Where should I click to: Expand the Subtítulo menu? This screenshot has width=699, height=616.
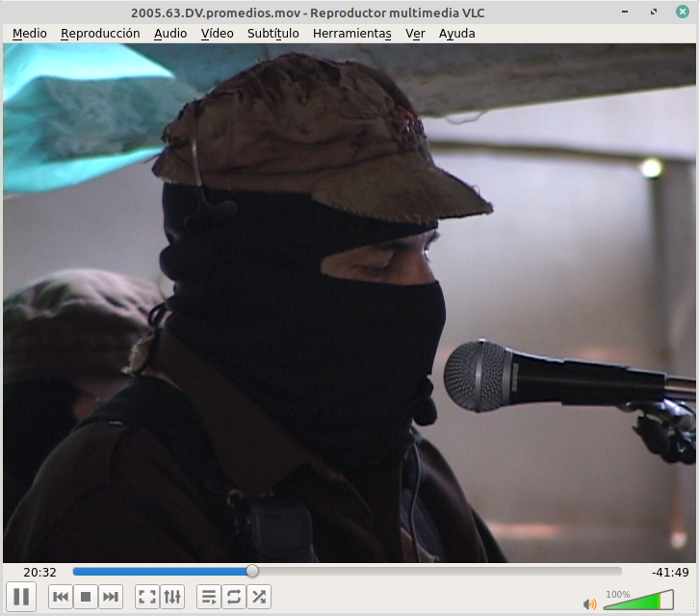[x=272, y=33]
